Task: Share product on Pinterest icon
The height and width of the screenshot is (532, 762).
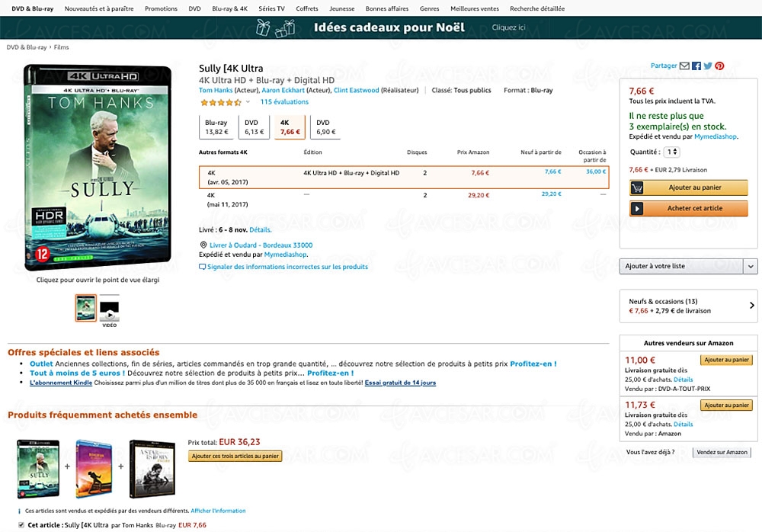Action: [x=720, y=66]
